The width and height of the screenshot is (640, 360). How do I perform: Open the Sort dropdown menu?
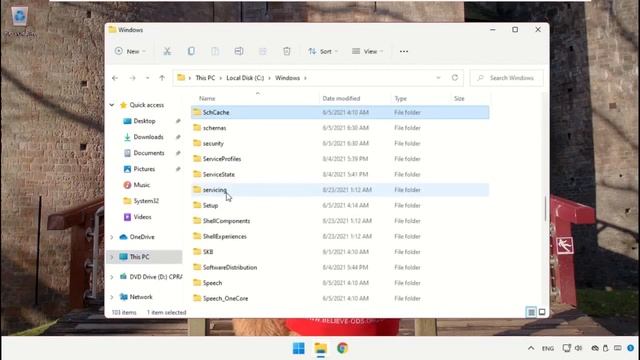click(323, 51)
